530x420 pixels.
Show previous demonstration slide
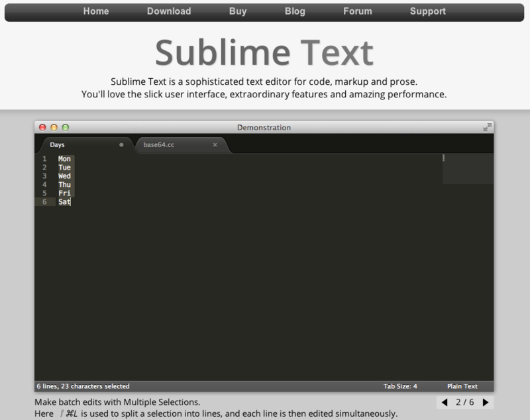point(445,402)
